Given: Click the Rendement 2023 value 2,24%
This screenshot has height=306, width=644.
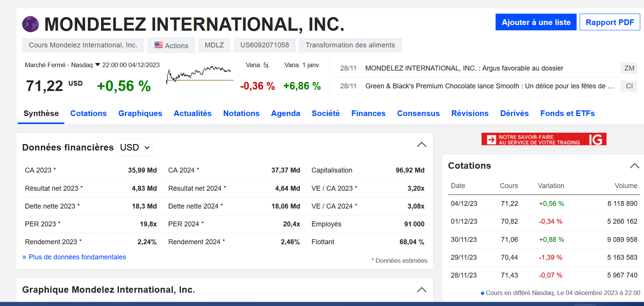Looking at the screenshot, I should (147, 242).
